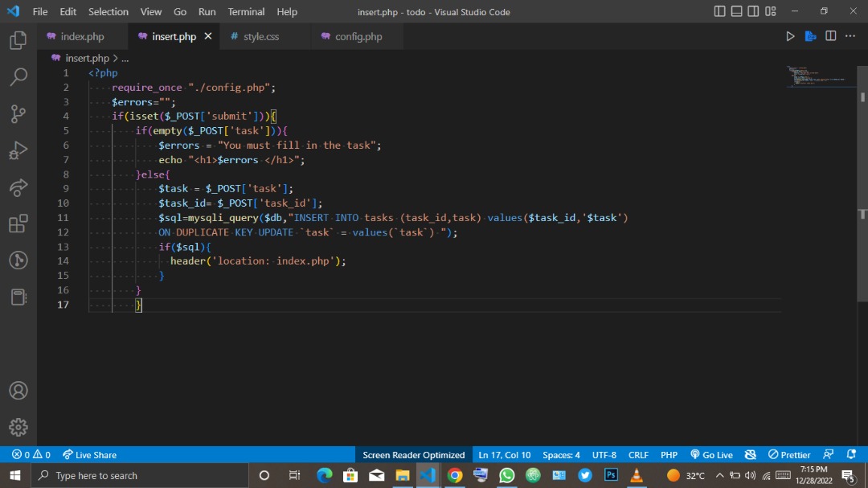Expand the breadcrumb ellipsis after insert.php
868x488 pixels.
tap(125, 58)
